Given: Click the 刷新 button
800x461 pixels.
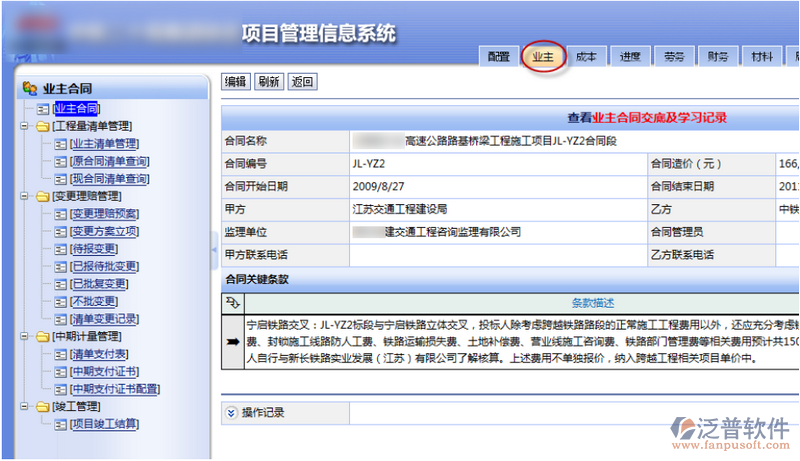Looking at the screenshot, I should coord(268,82).
